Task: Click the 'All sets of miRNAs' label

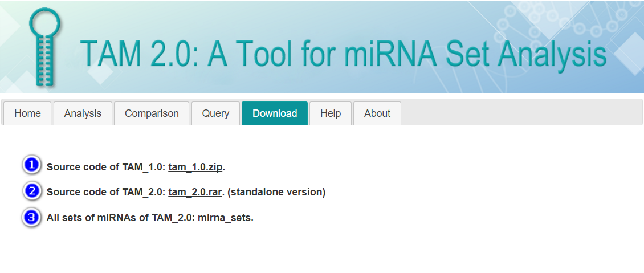Action: 97,218
